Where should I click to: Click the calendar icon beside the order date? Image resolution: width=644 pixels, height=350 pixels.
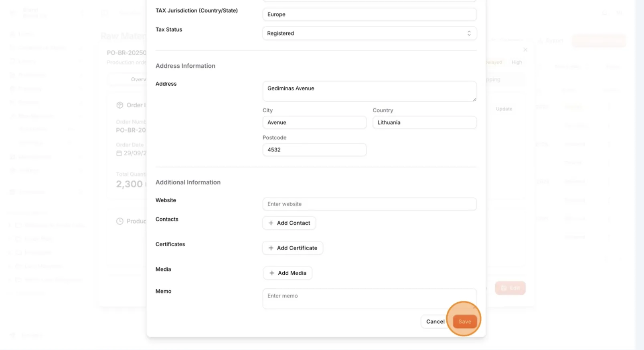pos(119,153)
